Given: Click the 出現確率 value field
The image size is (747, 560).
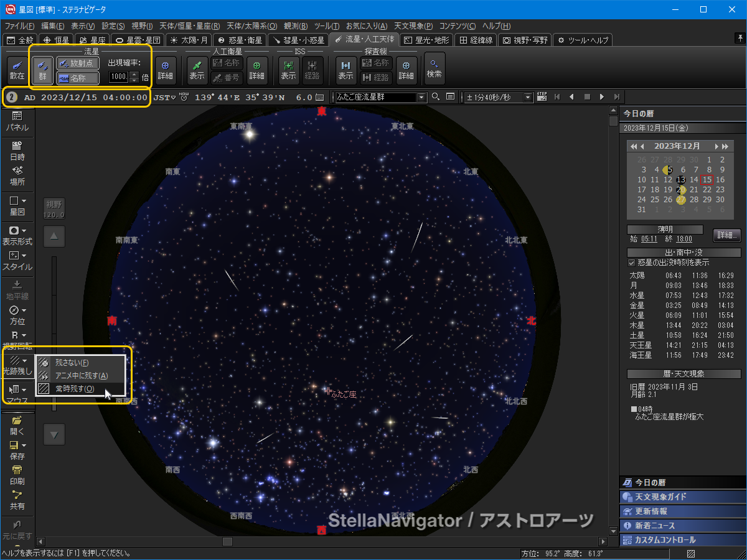Looking at the screenshot, I should (x=118, y=77).
